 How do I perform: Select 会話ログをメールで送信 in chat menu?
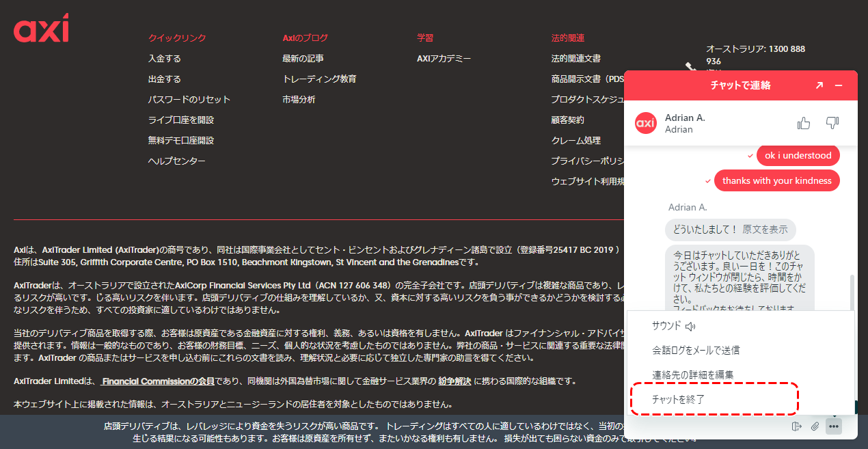(741, 351)
